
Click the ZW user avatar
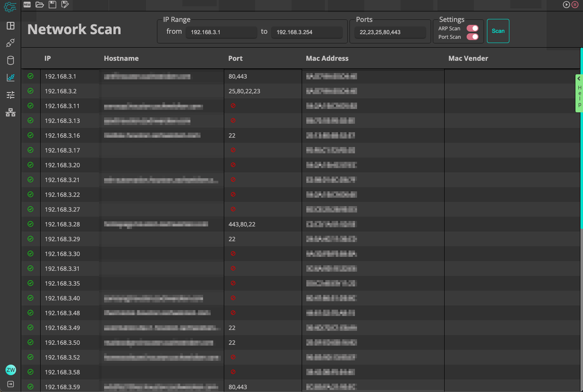coord(10,370)
